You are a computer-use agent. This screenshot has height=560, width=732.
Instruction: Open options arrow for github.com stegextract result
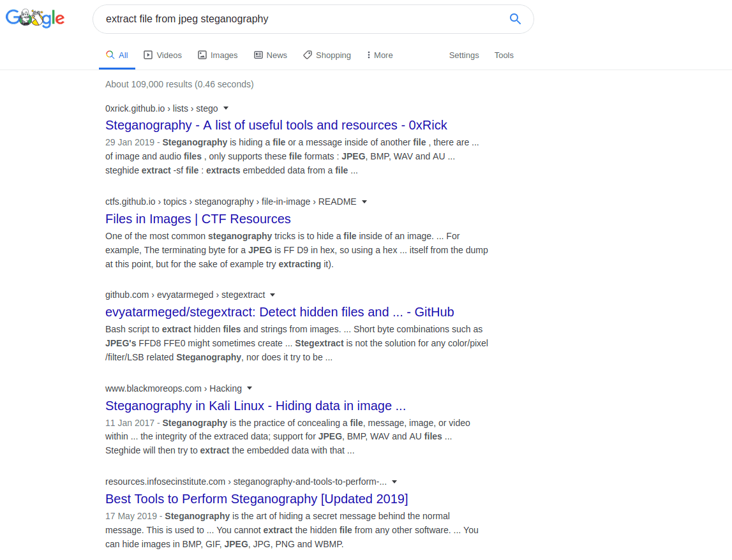[x=273, y=295]
